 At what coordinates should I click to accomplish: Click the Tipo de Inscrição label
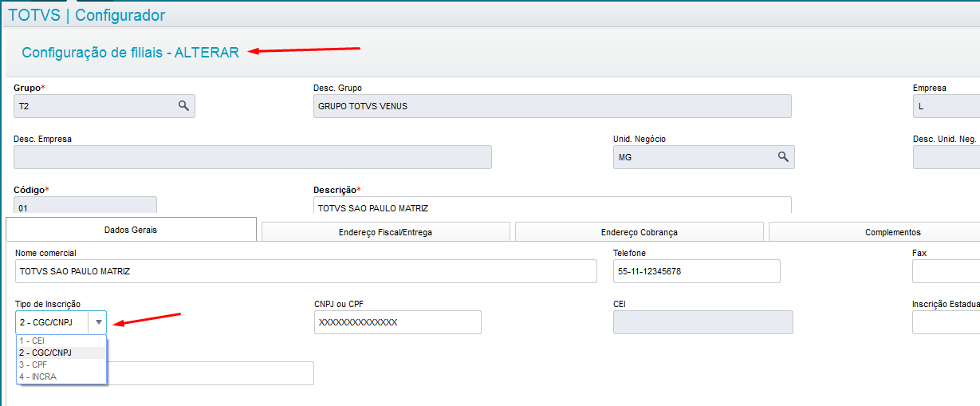48,304
